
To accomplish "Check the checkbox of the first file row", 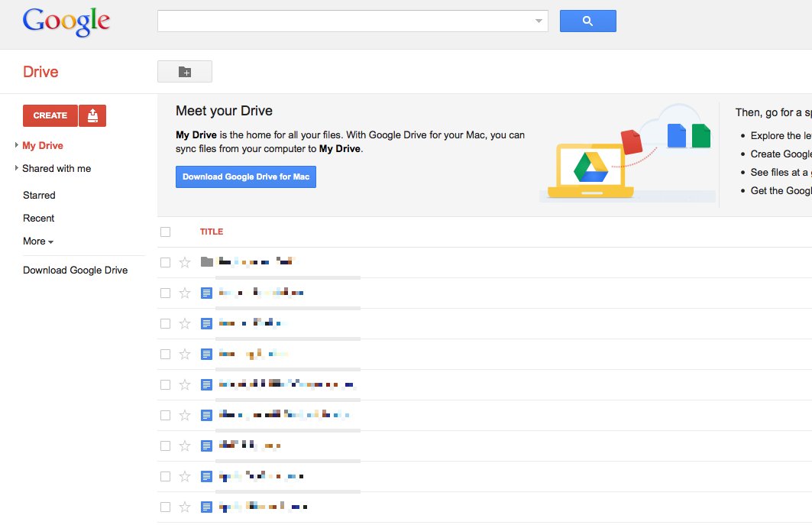I will pos(165,261).
